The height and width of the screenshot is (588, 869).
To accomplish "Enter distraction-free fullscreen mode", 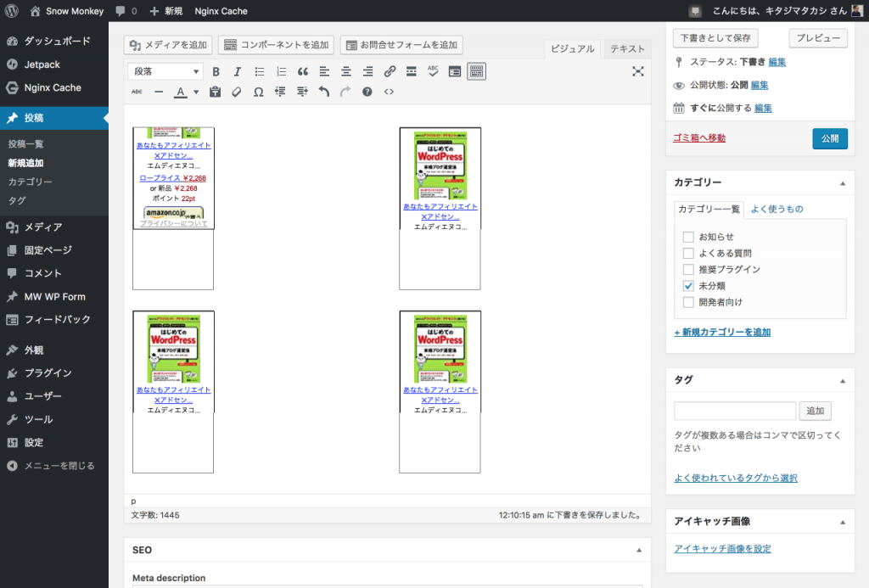I will tap(638, 71).
